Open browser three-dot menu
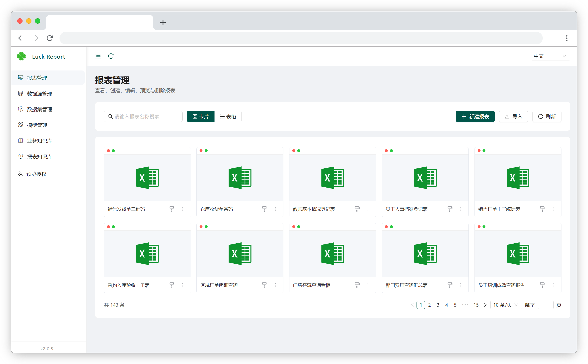The width and height of the screenshot is (588, 364). point(567,38)
